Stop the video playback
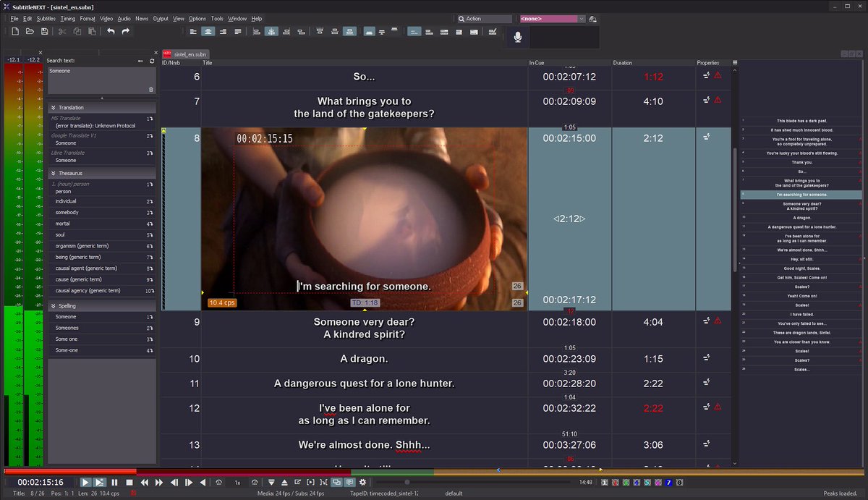The height and width of the screenshot is (500, 868). (129, 482)
